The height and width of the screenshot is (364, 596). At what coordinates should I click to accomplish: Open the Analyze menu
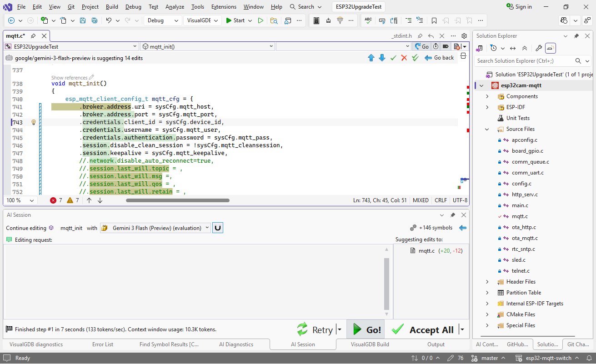[x=175, y=7]
